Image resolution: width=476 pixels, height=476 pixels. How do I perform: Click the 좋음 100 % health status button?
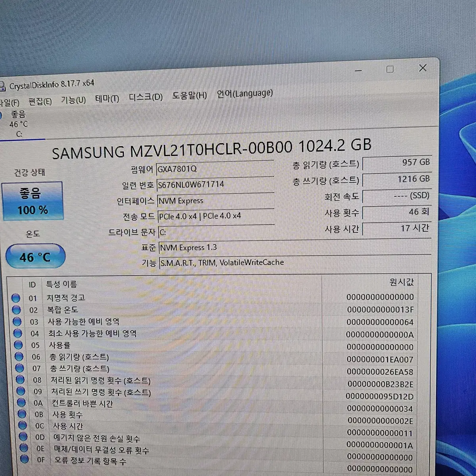[x=33, y=201]
